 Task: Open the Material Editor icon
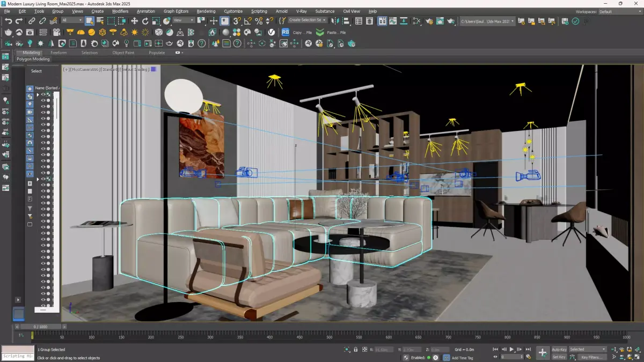pos(418,21)
